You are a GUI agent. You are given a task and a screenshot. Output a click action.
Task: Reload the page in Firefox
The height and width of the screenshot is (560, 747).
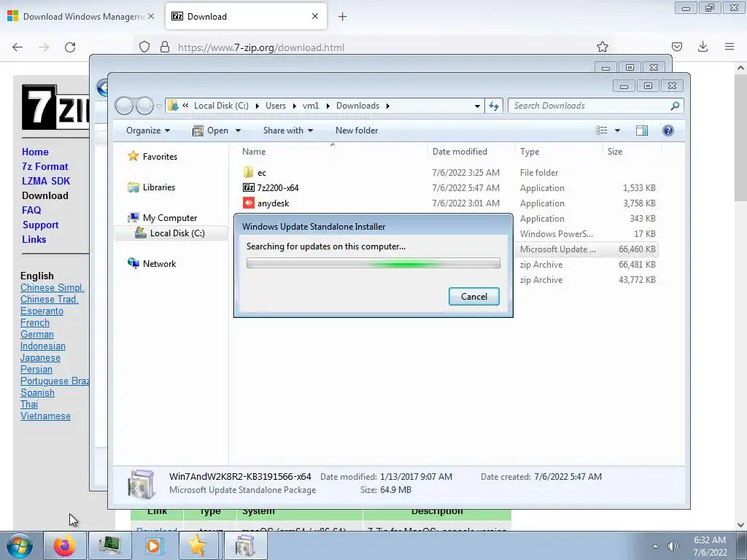70,47
